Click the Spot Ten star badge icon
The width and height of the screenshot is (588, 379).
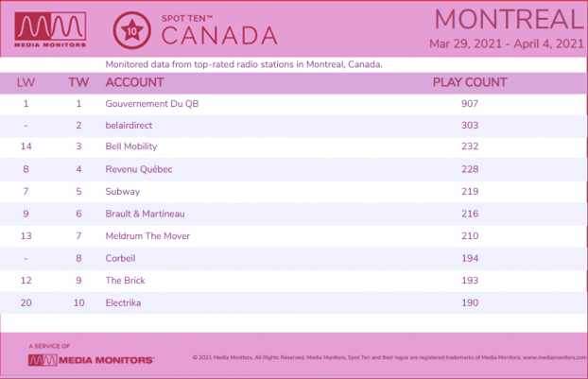[x=132, y=30]
